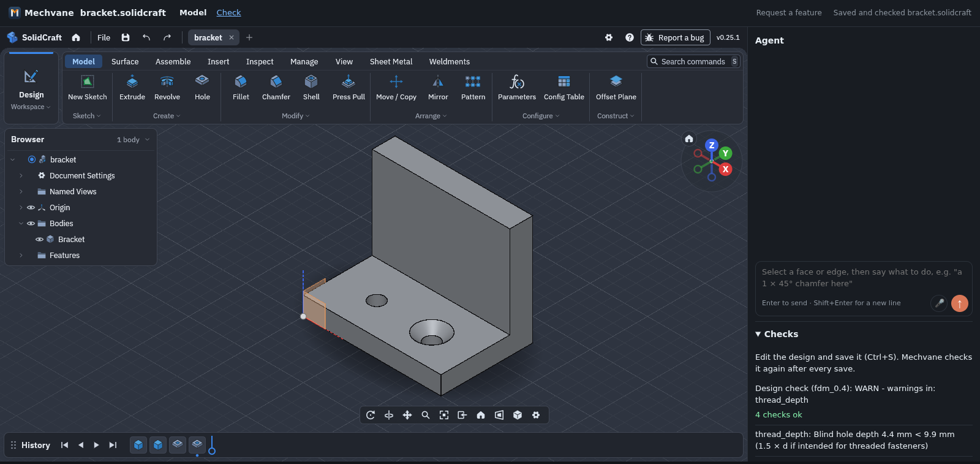Open the Config Table
Viewport: 980px width, 464px height.
[564, 88]
